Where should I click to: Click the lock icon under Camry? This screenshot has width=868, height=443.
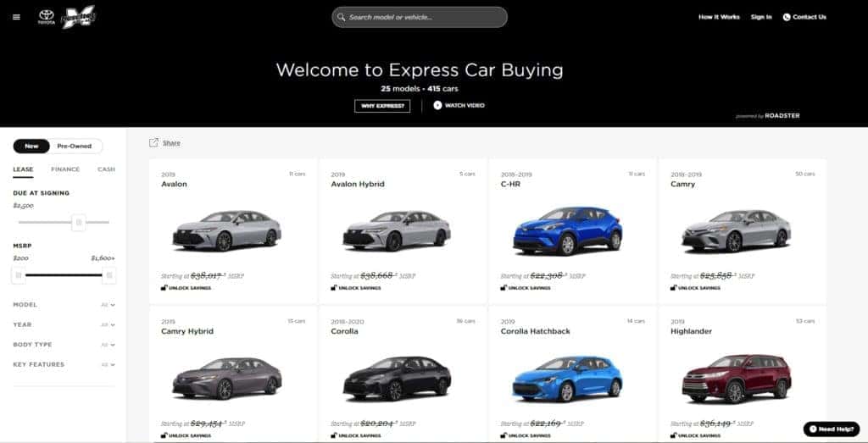[x=674, y=288]
